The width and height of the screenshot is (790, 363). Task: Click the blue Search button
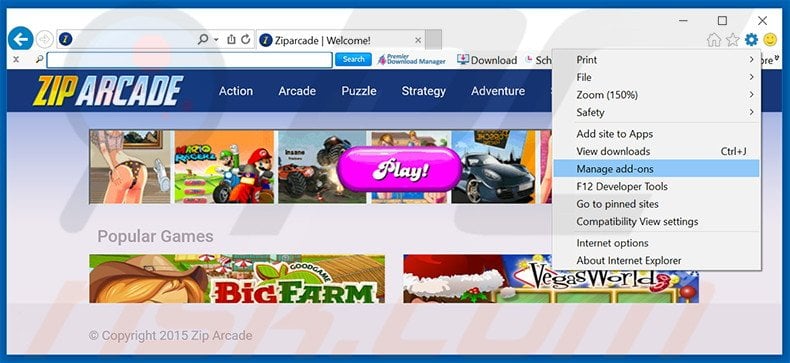click(x=353, y=59)
